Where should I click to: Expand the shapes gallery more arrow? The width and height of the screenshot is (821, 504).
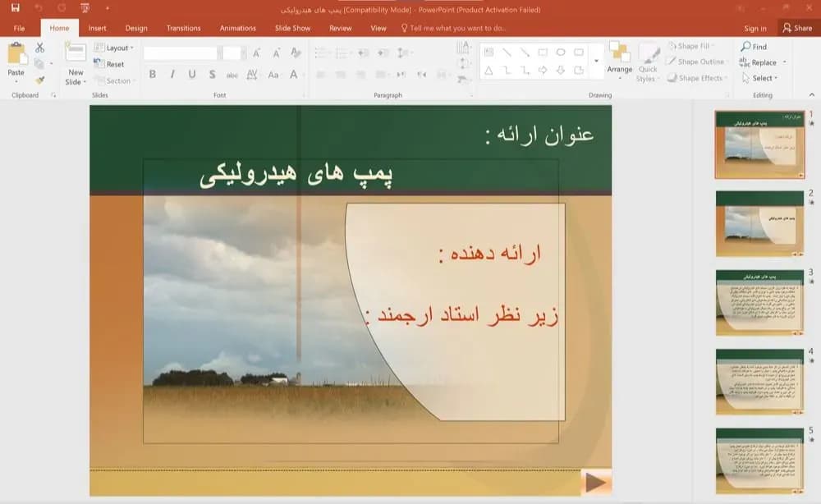click(x=596, y=62)
